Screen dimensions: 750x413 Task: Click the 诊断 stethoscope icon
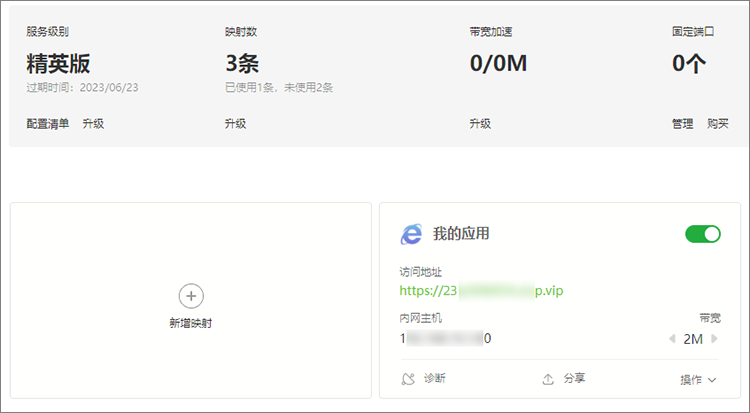click(x=407, y=379)
